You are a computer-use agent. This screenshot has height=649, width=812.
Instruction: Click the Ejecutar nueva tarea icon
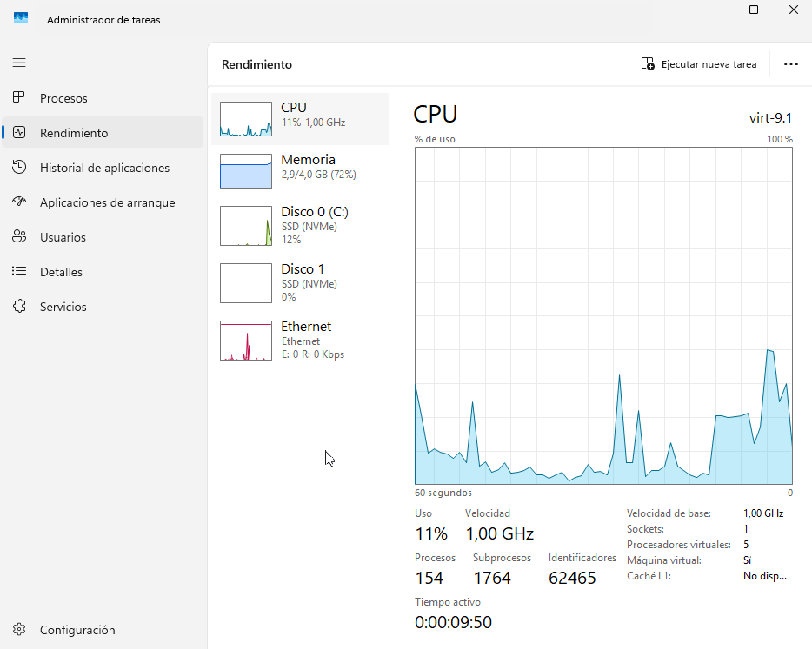648,63
